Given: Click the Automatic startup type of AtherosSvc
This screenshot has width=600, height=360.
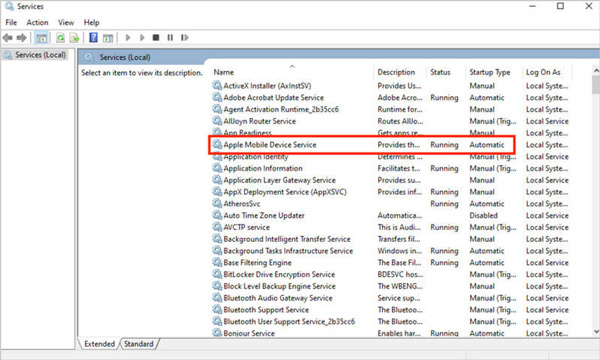Looking at the screenshot, I should point(487,204).
